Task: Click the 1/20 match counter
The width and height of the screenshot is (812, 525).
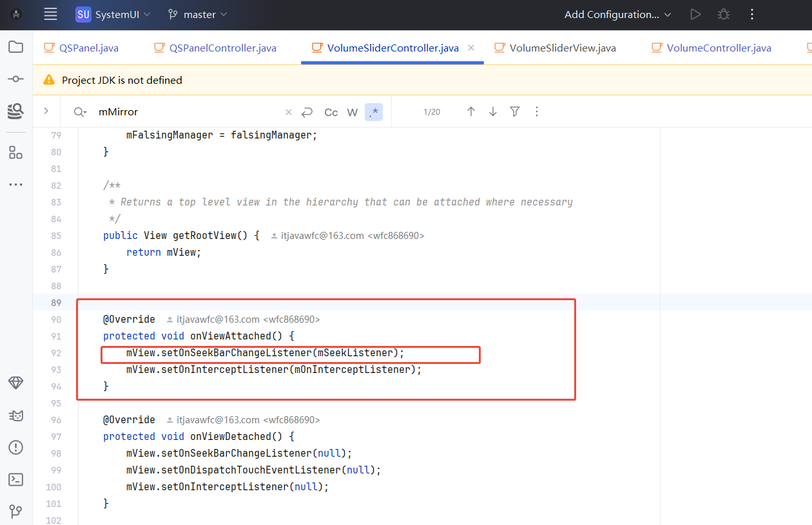Action: 432,112
